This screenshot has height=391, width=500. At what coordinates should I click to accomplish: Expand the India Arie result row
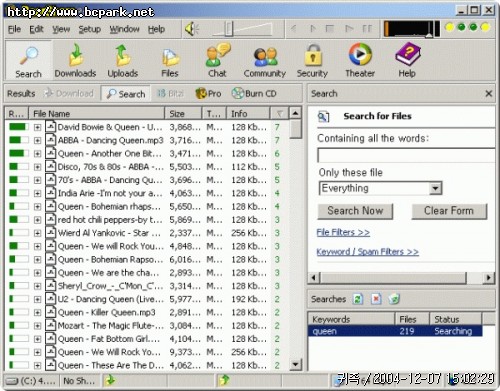pyautogui.click(x=37, y=193)
